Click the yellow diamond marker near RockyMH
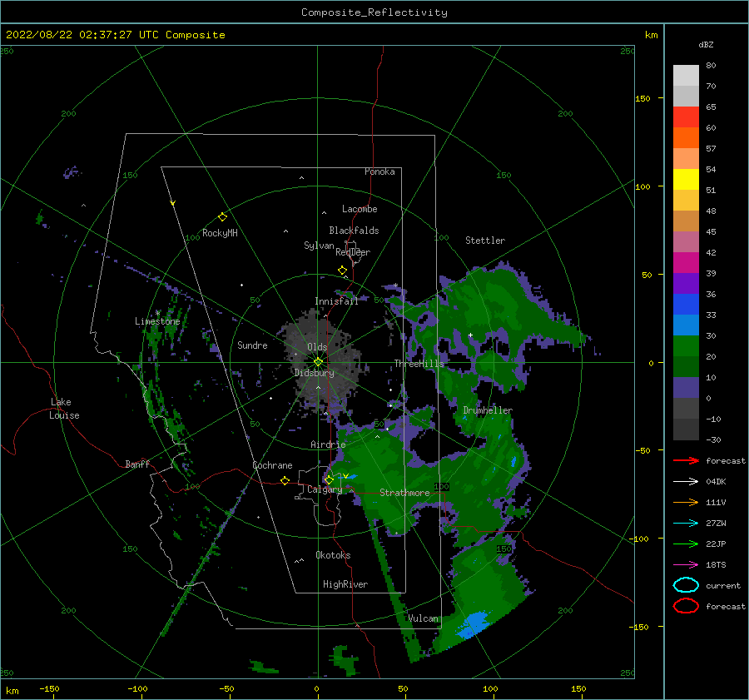749x700 pixels. tap(222, 217)
